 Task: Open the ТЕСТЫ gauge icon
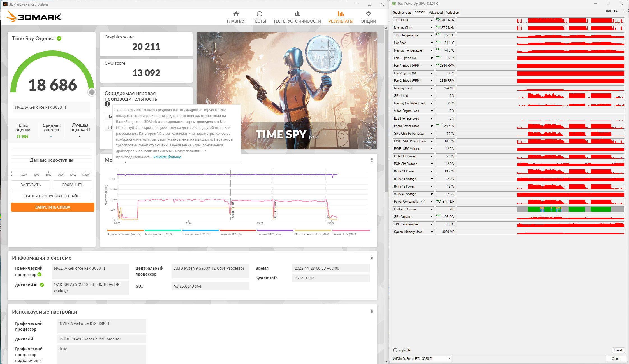click(x=259, y=14)
